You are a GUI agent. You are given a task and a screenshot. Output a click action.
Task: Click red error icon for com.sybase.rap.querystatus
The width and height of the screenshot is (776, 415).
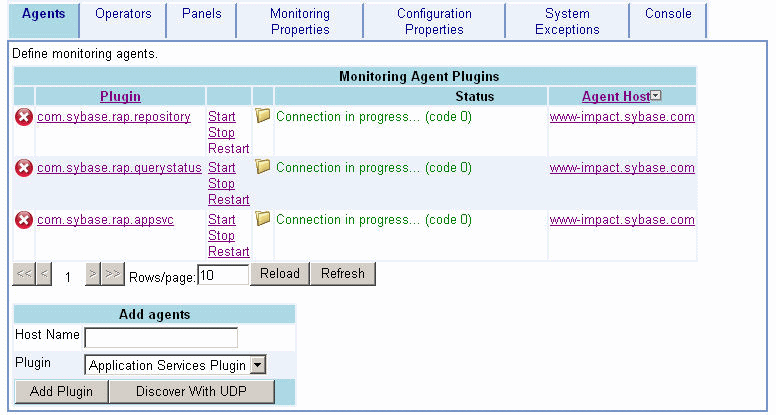coord(23,168)
